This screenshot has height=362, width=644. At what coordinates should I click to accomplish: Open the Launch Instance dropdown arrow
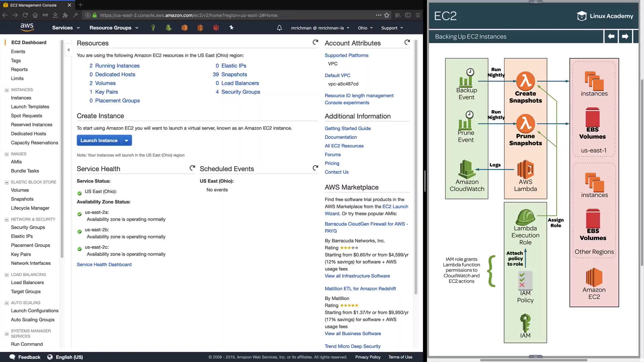click(x=126, y=140)
